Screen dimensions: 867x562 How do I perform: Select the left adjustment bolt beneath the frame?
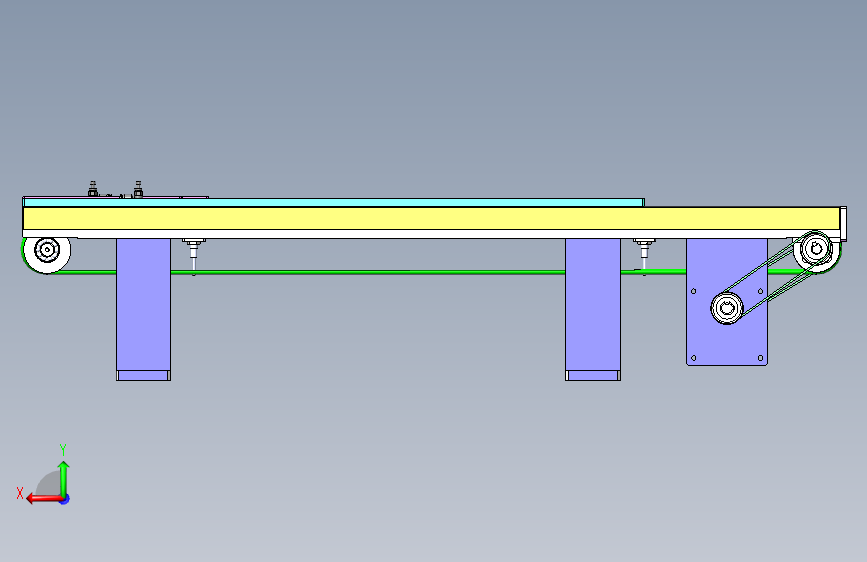point(194,253)
